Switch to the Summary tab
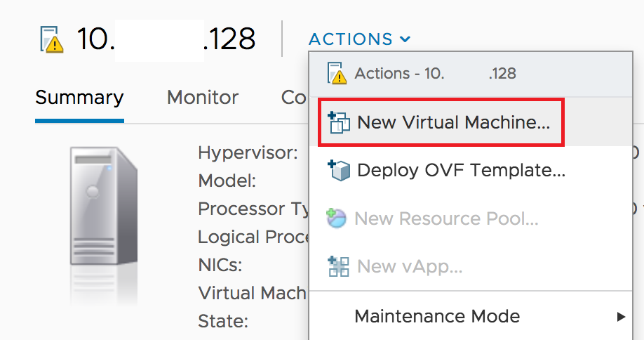 tap(79, 98)
